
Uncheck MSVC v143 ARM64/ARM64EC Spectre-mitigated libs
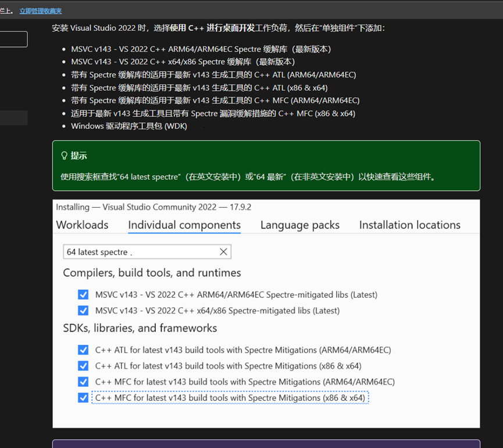[83, 294]
